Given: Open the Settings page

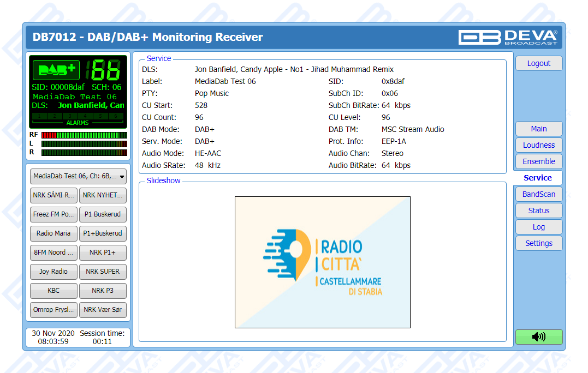Looking at the screenshot, I should point(538,243).
